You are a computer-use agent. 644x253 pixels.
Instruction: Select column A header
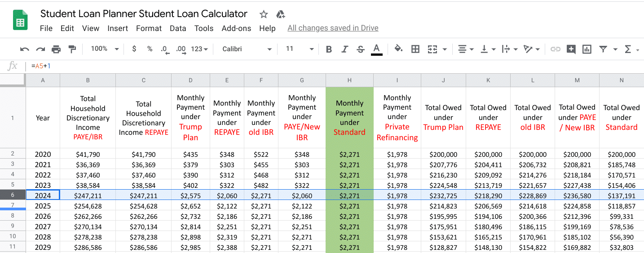point(43,80)
